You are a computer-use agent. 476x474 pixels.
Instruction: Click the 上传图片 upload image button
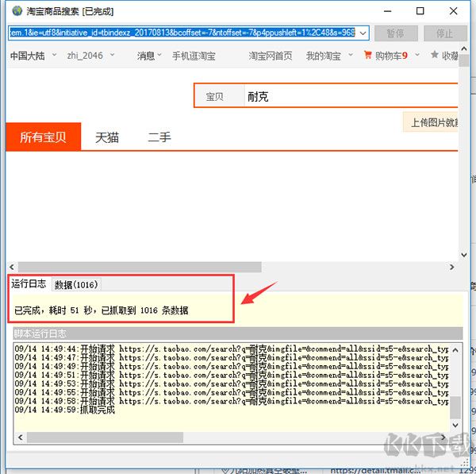click(431, 122)
